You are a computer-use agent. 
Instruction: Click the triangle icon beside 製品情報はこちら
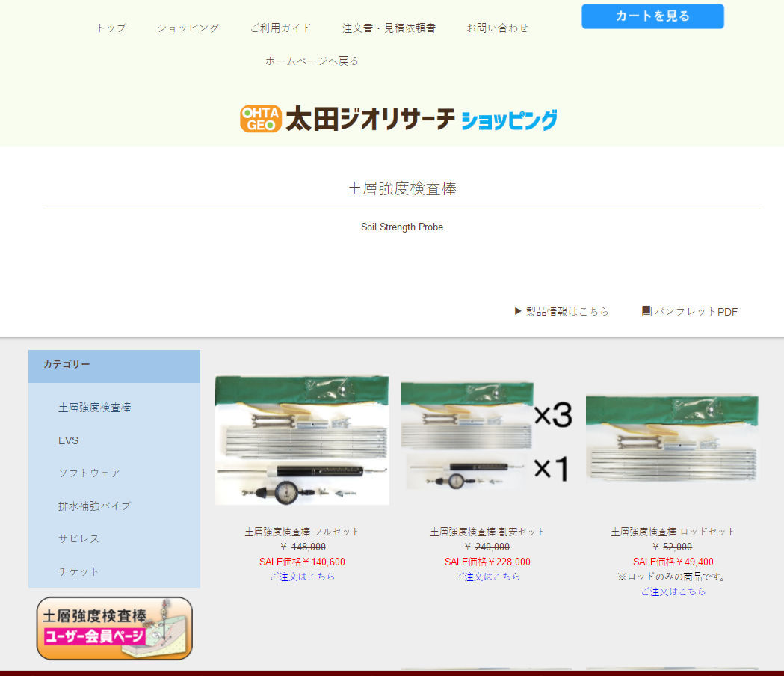(x=517, y=311)
